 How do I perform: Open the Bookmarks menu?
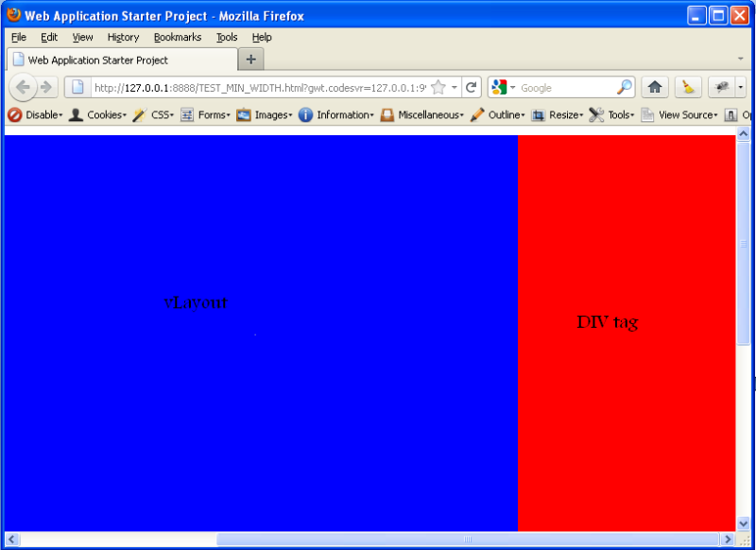(178, 37)
